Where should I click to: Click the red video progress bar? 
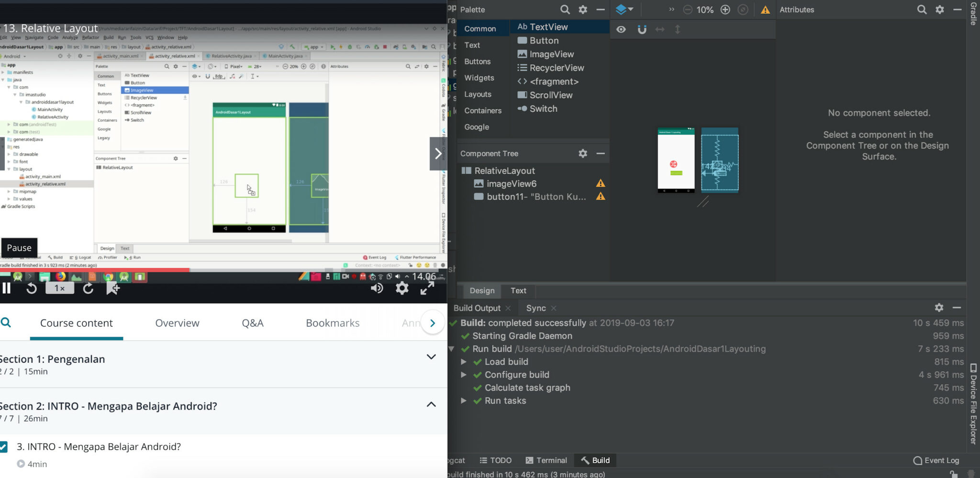[x=95, y=270]
